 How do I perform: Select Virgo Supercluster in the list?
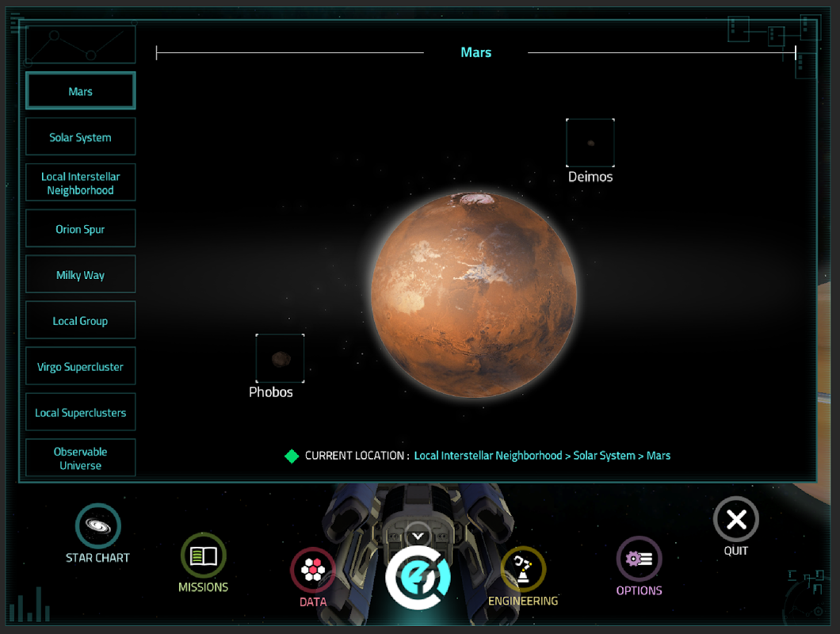click(80, 366)
